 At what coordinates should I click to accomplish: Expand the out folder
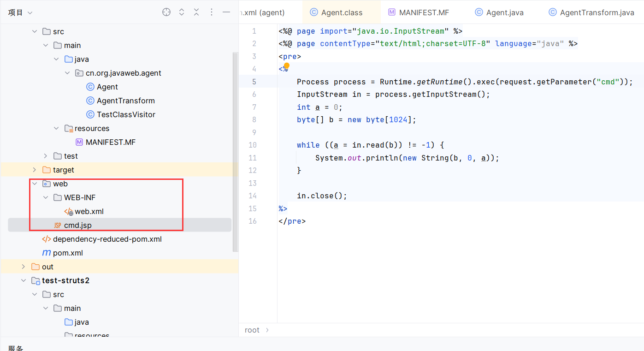pos(23,267)
